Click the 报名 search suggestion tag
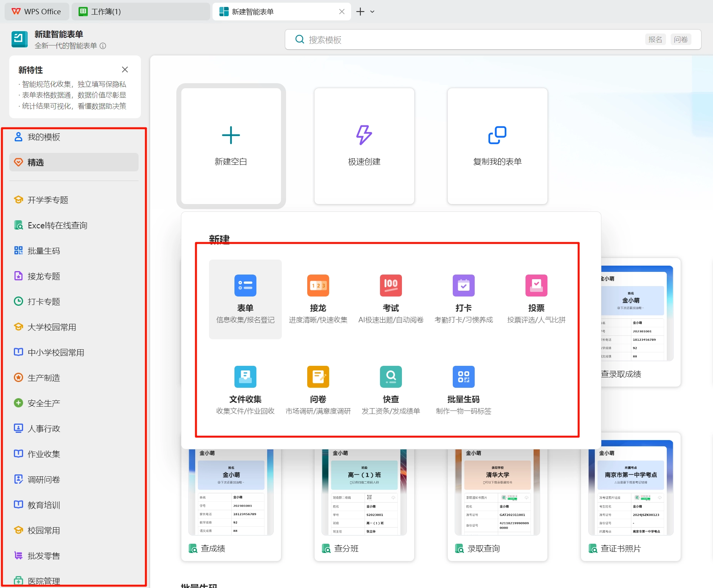This screenshot has width=713, height=588. [655, 39]
